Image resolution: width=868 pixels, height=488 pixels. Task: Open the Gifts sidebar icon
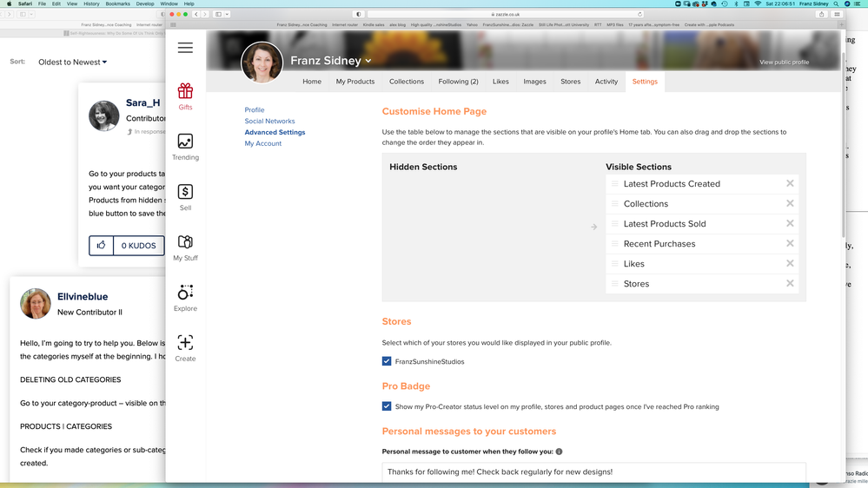185,96
